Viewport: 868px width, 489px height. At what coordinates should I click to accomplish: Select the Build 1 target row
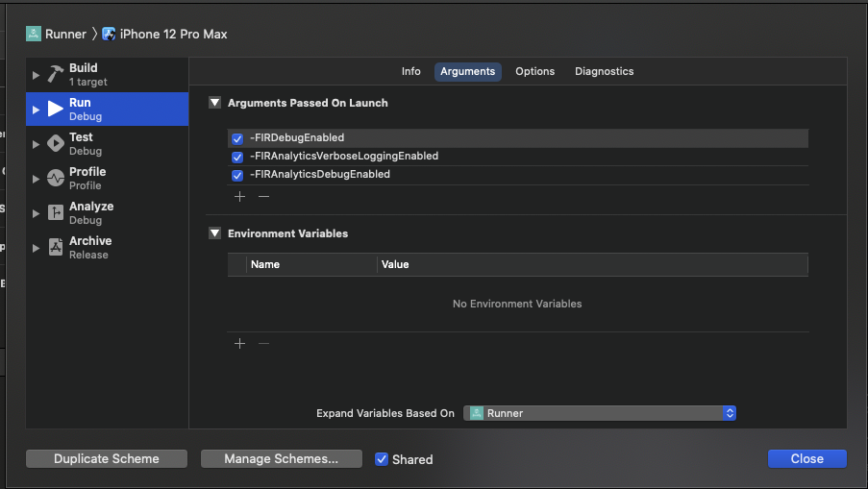pyautogui.click(x=108, y=75)
